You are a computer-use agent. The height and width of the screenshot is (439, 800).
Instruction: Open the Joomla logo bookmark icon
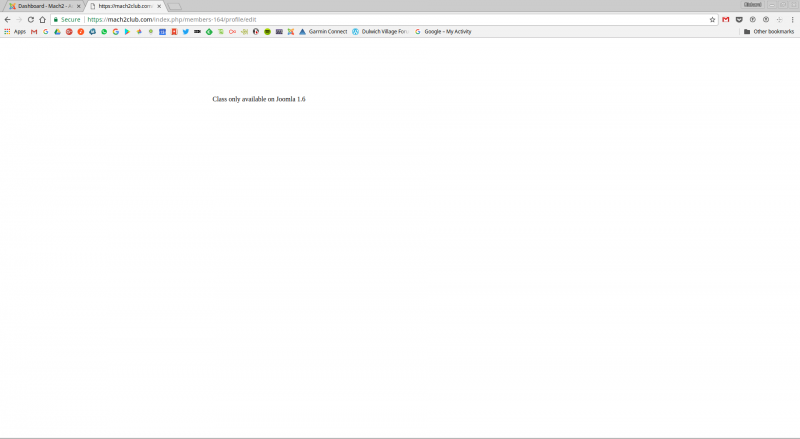pyautogui.click(x=291, y=32)
